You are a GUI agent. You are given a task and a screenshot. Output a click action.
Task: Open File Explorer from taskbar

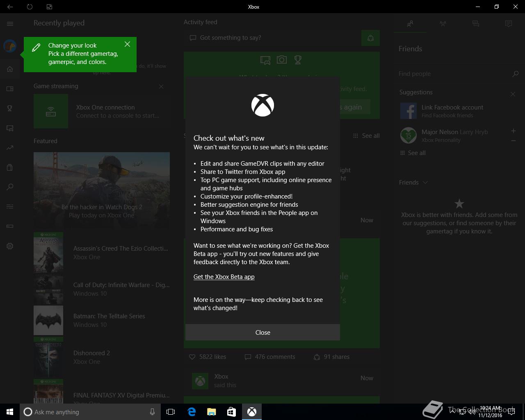(211, 412)
